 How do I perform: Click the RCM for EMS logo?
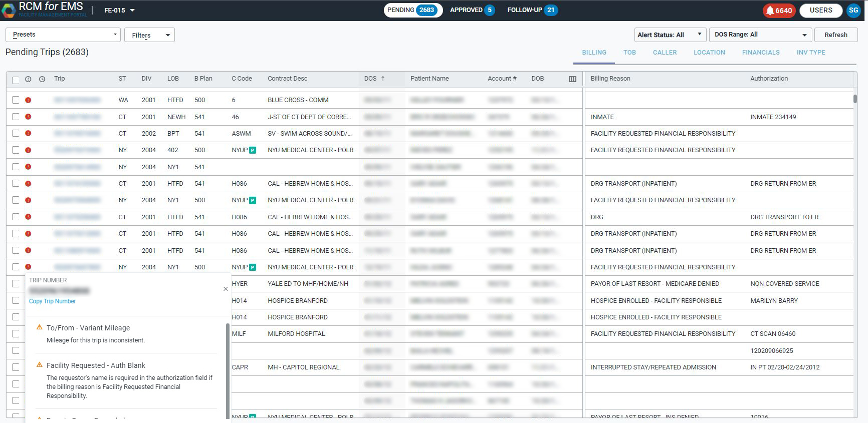point(9,10)
